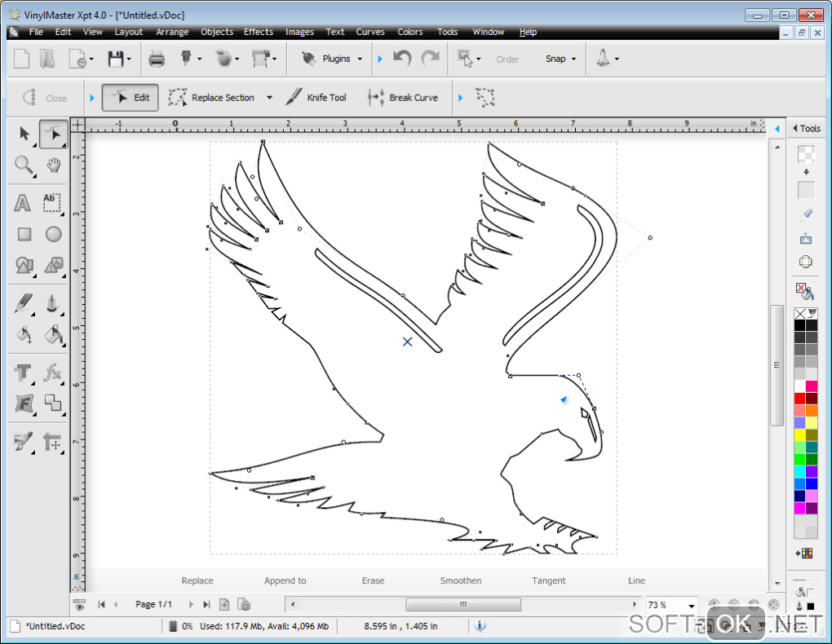Jump to the first page
832x644 pixels.
point(101,604)
